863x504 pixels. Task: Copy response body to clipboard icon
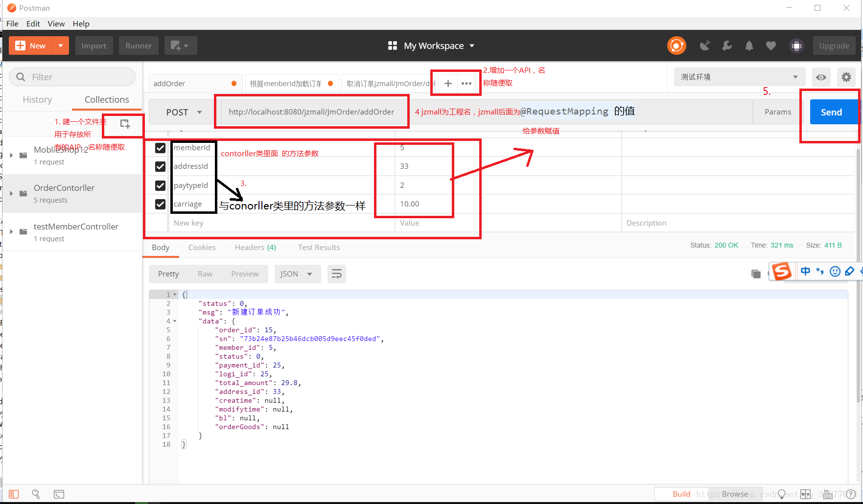point(756,274)
